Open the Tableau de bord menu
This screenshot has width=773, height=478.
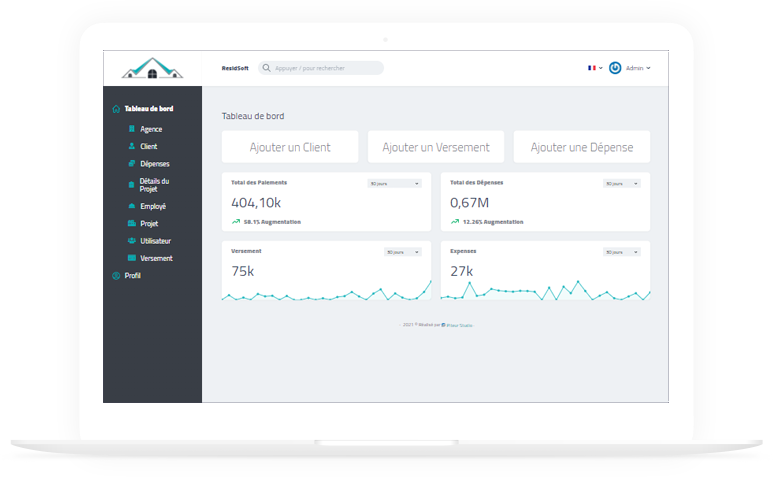[x=148, y=109]
